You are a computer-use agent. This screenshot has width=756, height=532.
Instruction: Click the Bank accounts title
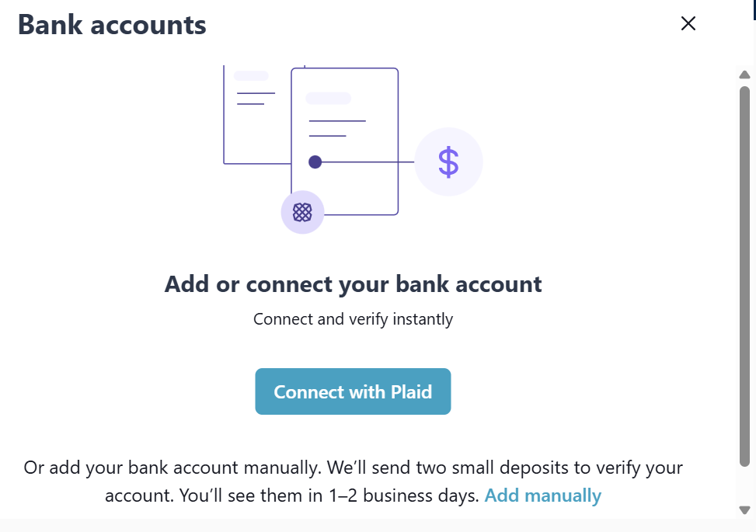pos(112,25)
